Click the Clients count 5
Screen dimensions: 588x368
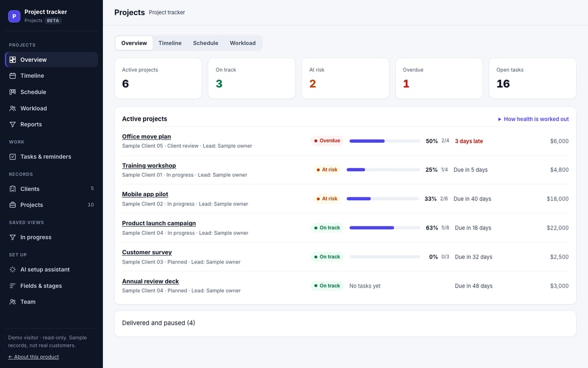tap(92, 189)
